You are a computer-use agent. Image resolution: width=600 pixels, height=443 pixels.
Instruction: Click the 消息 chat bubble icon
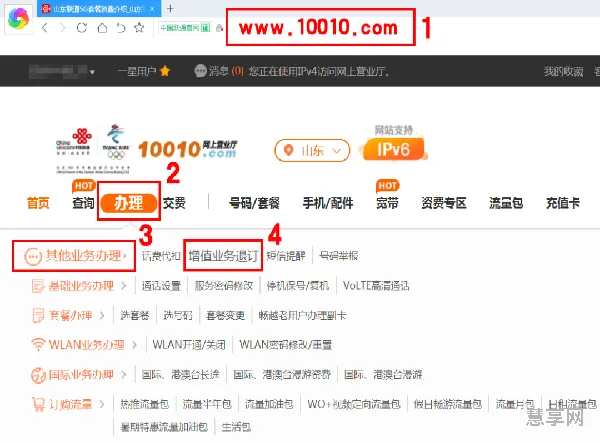(201, 71)
